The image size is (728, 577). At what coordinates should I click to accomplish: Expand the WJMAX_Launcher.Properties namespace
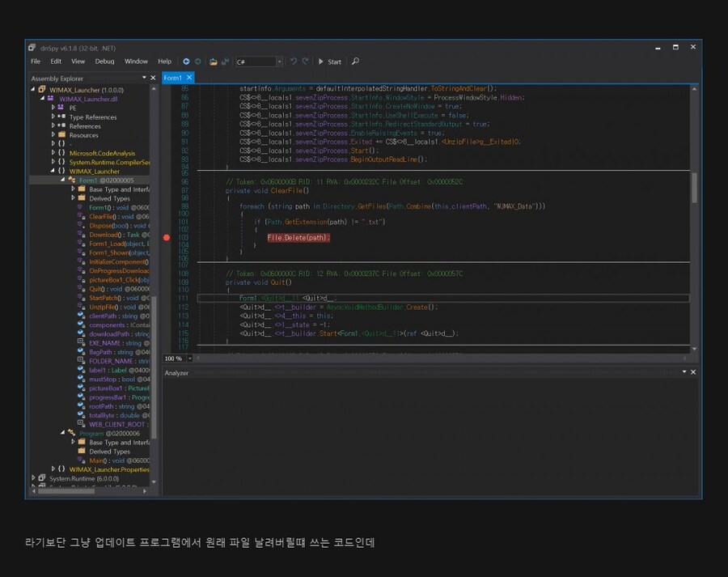(53, 469)
